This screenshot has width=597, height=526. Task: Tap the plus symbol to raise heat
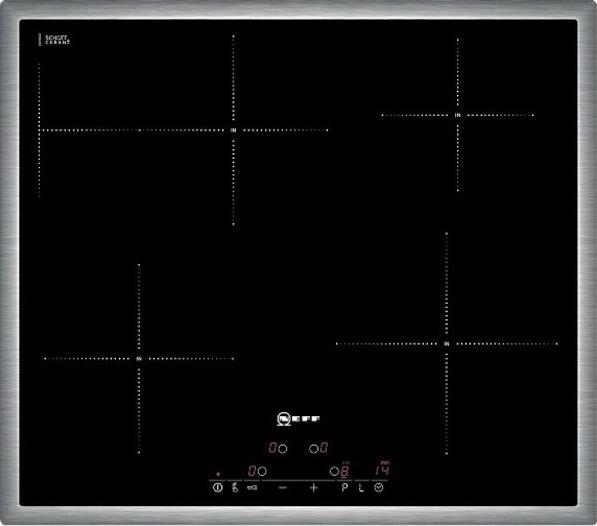click(313, 487)
